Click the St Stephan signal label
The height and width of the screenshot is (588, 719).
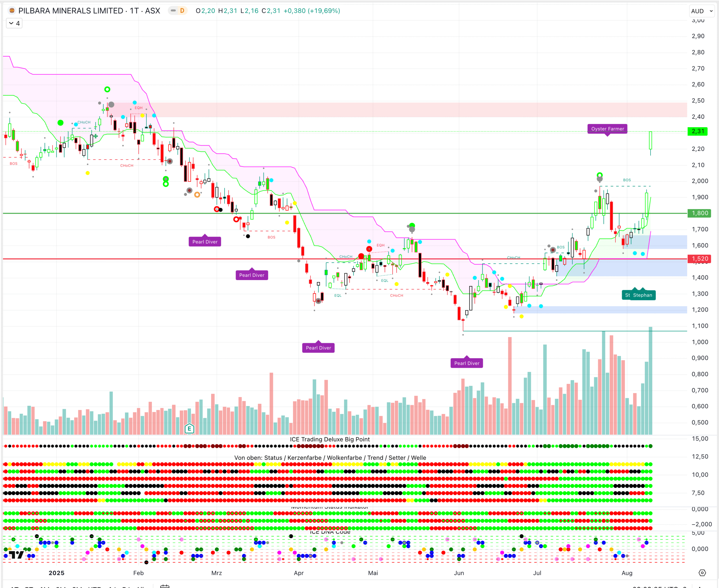click(x=638, y=295)
